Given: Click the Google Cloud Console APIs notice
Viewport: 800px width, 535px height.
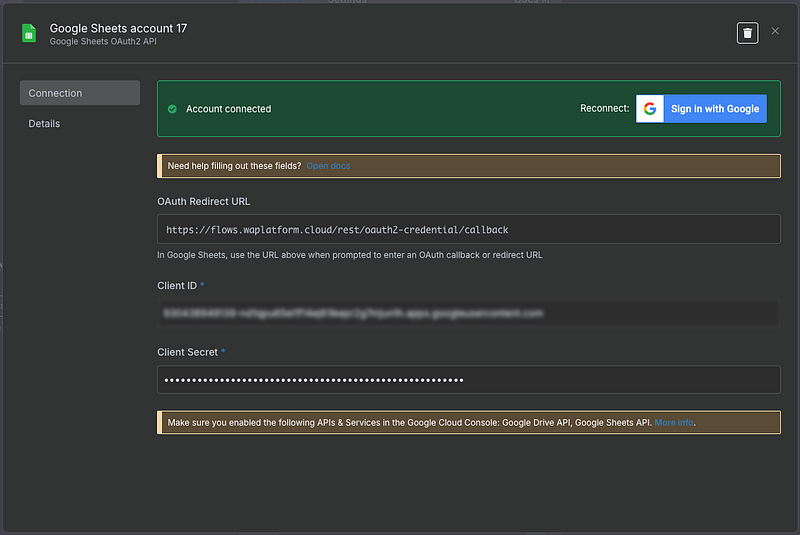Looking at the screenshot, I should tap(410, 423).
